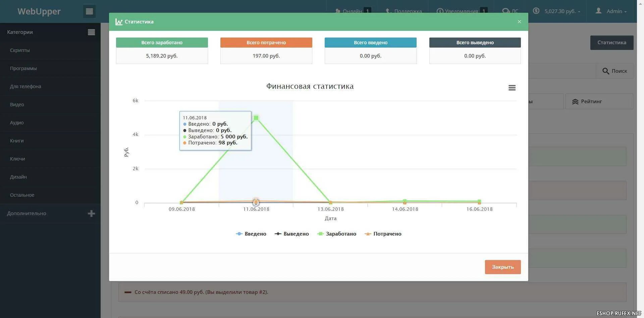Viewport: 644px width, 318px height.
Task: Click the data point on 13.06.2018
Action: [x=330, y=202]
